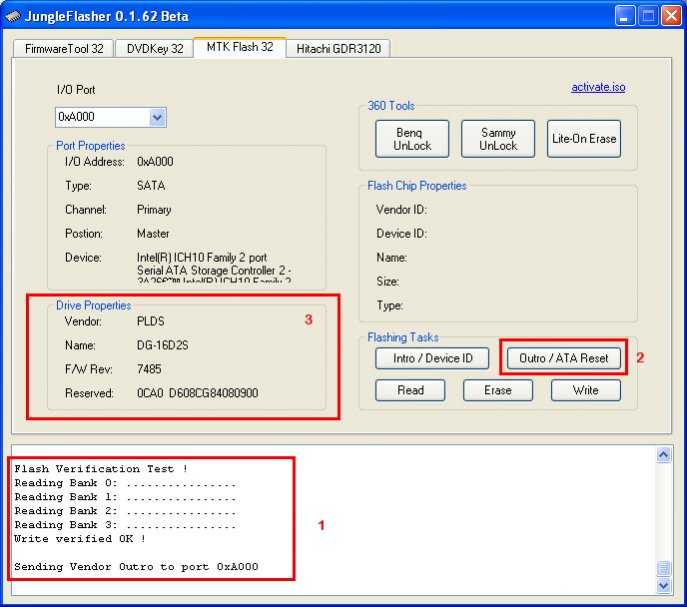Viewport: 687px width, 607px height.
Task: Click the Lite-On Erase button
Action: [x=584, y=139]
